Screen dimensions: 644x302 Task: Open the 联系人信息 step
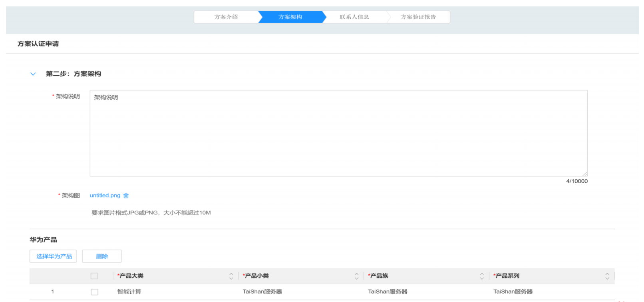pyautogui.click(x=354, y=17)
